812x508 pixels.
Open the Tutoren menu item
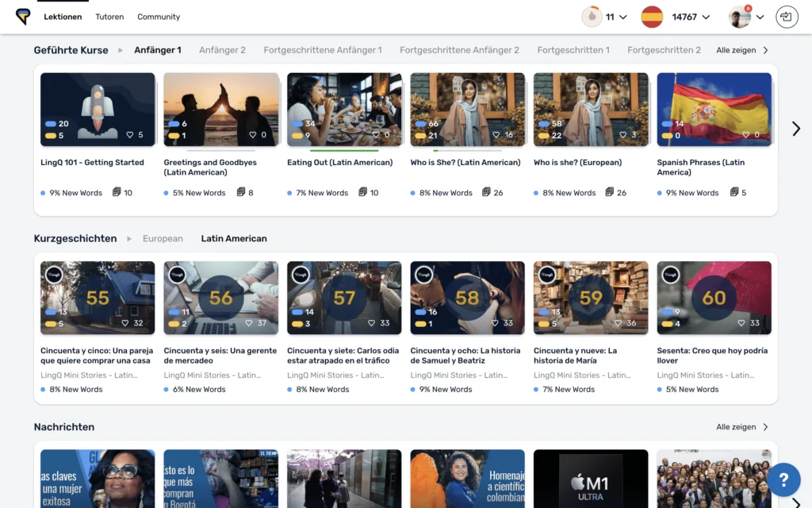[109, 17]
